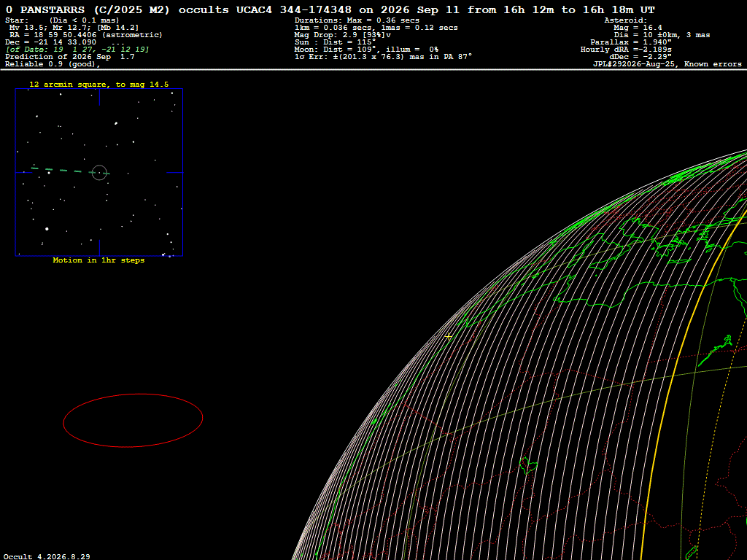Click the yellow cross marker on the globe
Viewport: 747px width, 560px height.
[x=449, y=336]
